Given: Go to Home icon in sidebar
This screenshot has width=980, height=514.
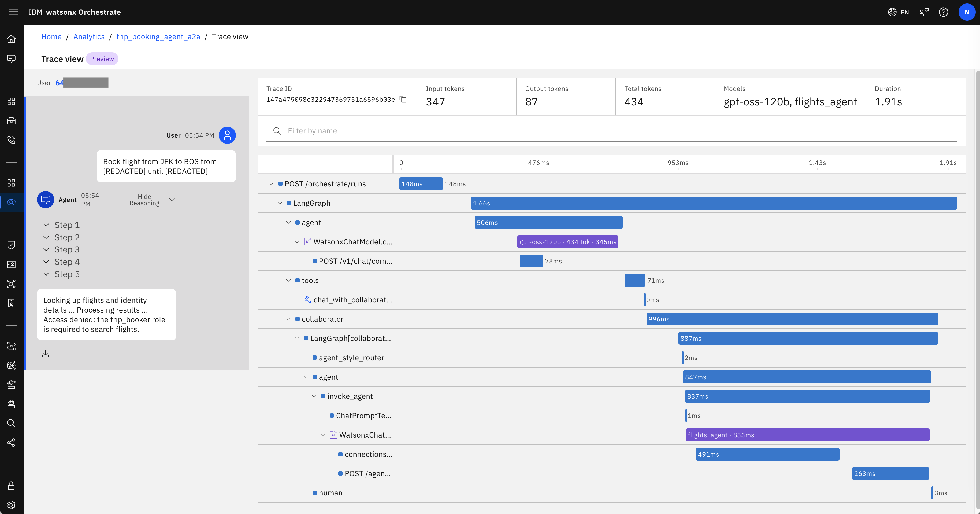Looking at the screenshot, I should click(12, 39).
